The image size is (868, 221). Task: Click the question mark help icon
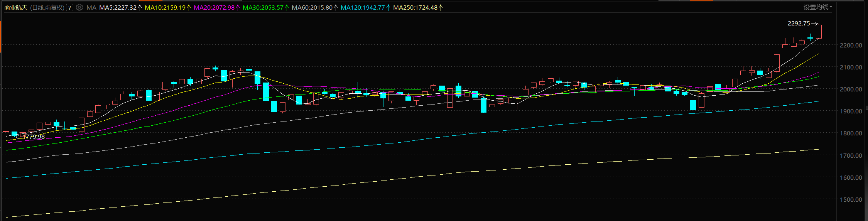point(70,8)
